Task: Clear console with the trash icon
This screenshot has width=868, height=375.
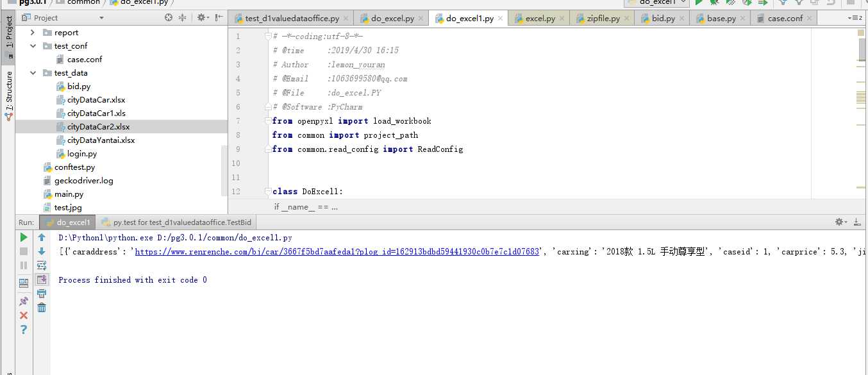Action: (x=42, y=308)
